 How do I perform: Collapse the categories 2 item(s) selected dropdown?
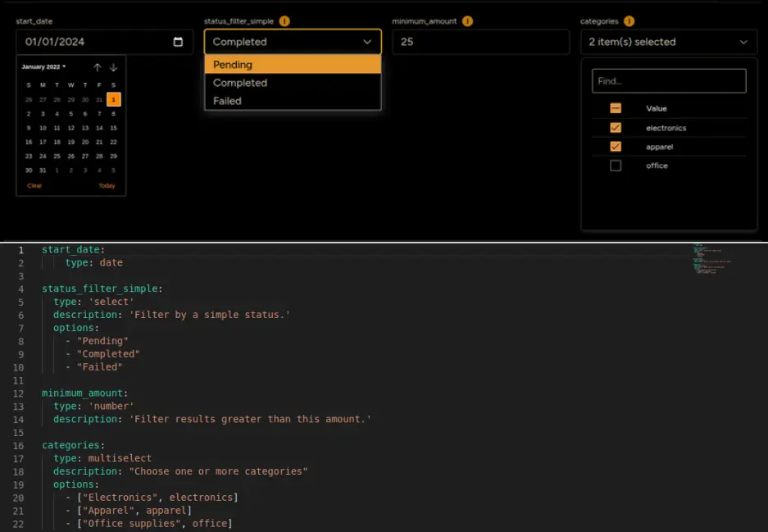(669, 42)
